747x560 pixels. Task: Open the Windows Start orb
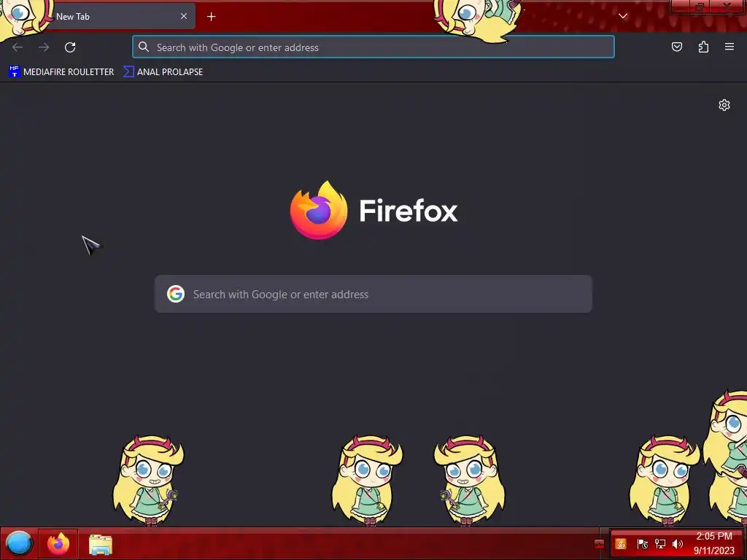coord(19,543)
